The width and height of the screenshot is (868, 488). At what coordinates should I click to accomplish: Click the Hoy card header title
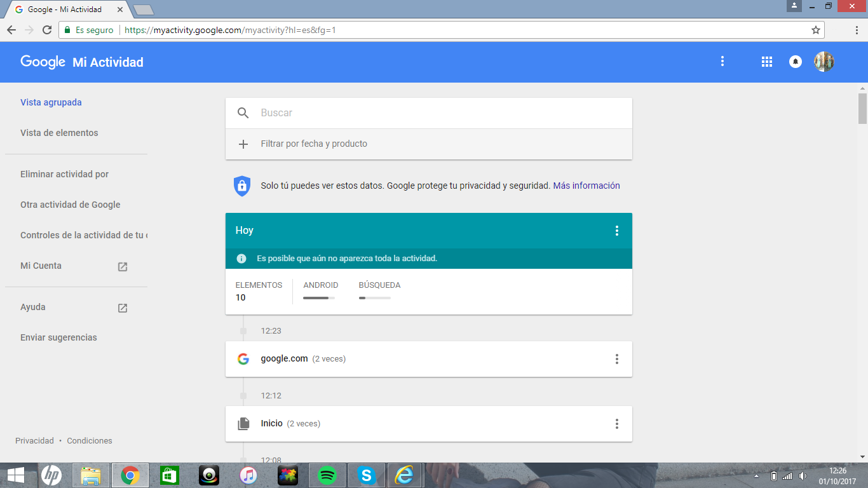(244, 231)
